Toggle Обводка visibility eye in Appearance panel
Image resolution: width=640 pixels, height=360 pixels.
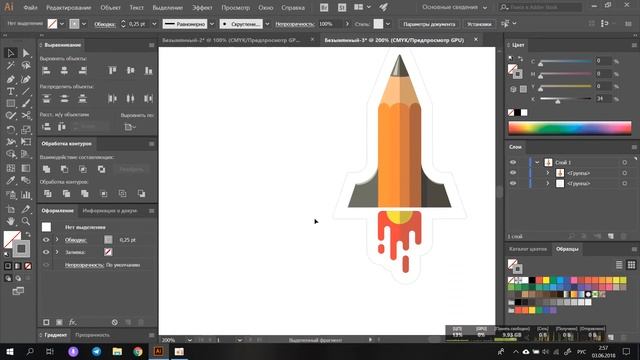(46, 240)
